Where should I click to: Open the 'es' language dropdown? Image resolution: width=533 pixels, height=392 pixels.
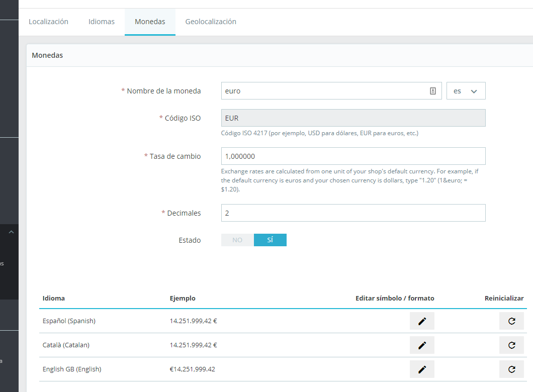466,91
